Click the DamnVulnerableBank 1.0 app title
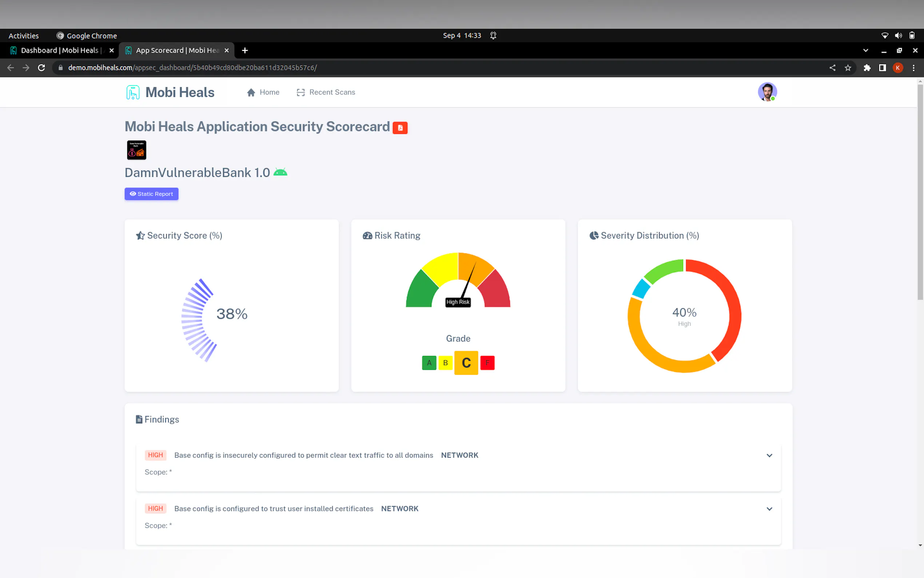This screenshot has height=578, width=924. click(197, 173)
